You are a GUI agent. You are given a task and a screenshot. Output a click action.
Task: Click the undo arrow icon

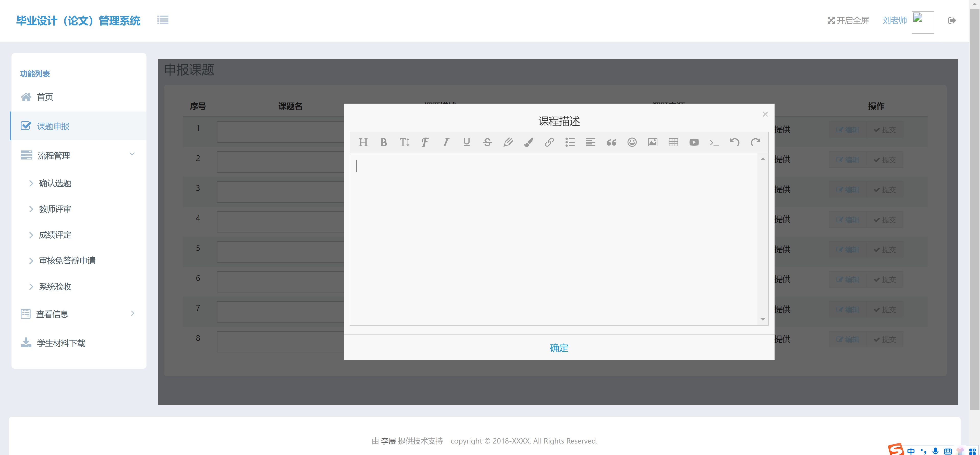tap(735, 142)
